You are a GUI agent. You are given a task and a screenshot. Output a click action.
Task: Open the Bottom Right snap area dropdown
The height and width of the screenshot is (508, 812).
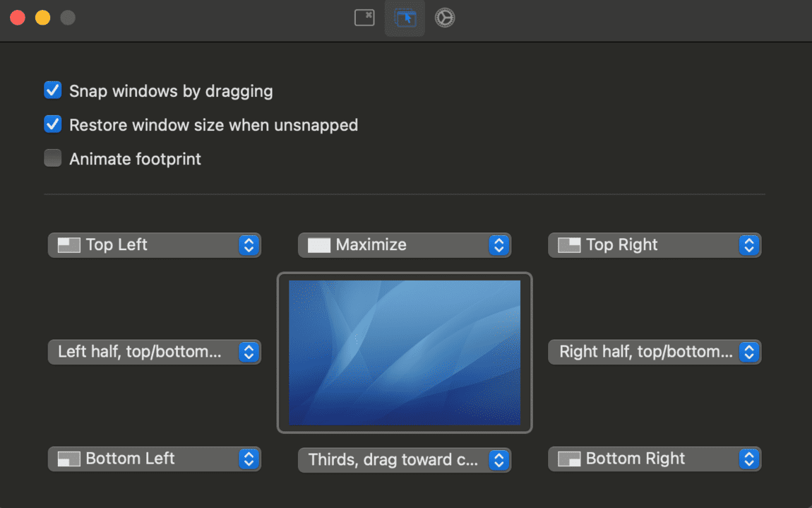point(655,459)
